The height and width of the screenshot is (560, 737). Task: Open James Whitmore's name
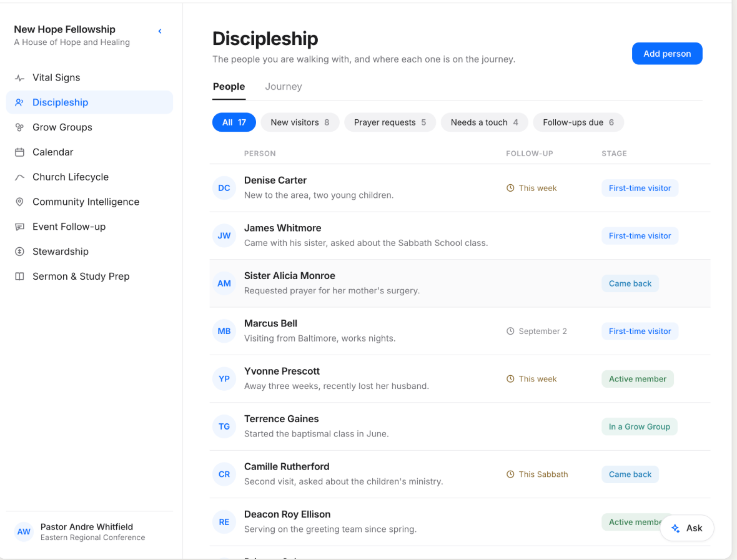(282, 228)
